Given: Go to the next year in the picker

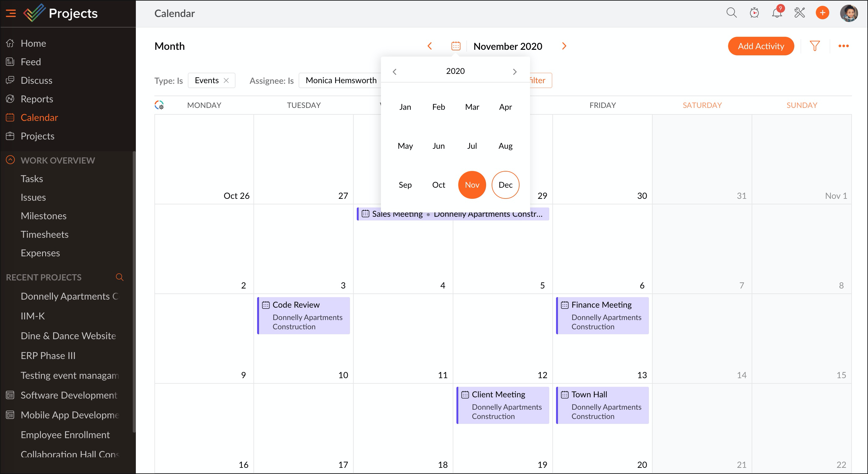Looking at the screenshot, I should click(514, 72).
